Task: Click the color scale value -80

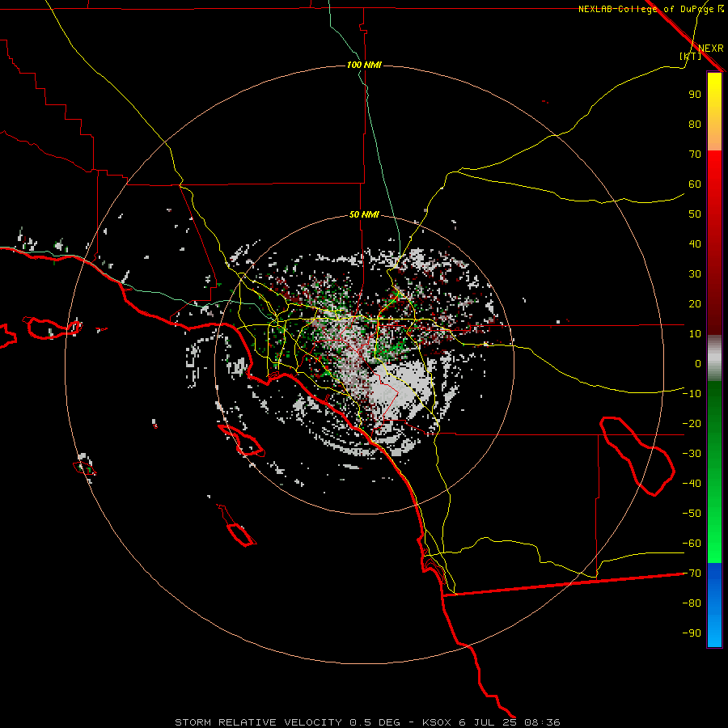Action: pyautogui.click(x=692, y=603)
